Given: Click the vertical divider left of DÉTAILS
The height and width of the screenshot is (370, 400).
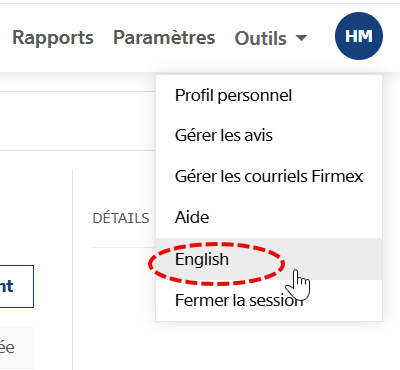Looking at the screenshot, I should coord(72,268).
